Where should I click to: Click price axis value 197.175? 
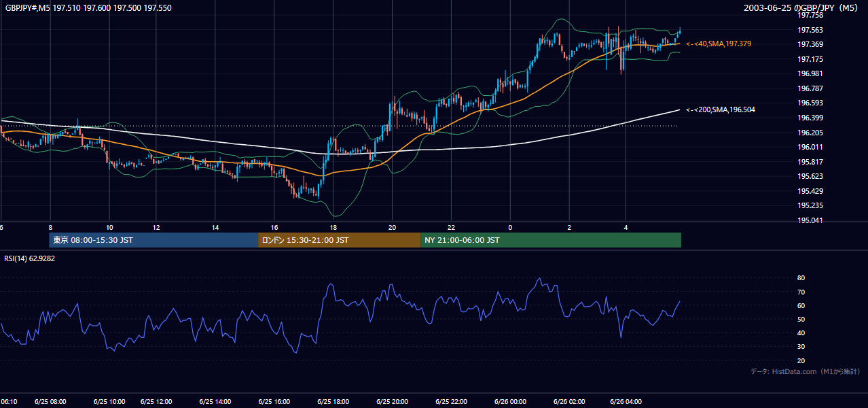[810, 59]
